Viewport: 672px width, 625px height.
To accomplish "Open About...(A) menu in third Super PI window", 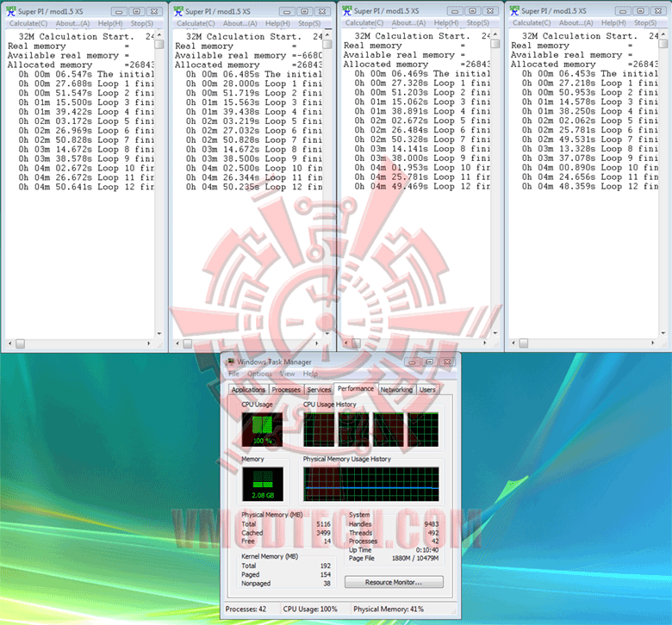I will click(408, 23).
